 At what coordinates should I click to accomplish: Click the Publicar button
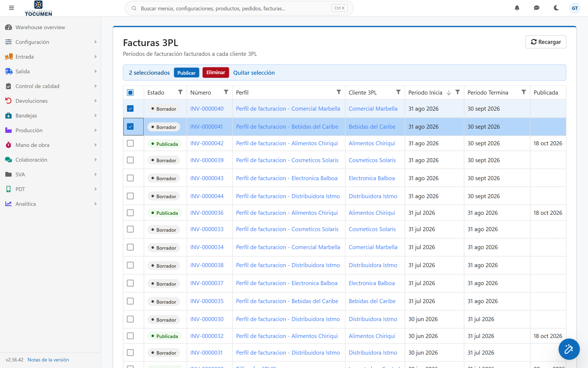point(186,73)
